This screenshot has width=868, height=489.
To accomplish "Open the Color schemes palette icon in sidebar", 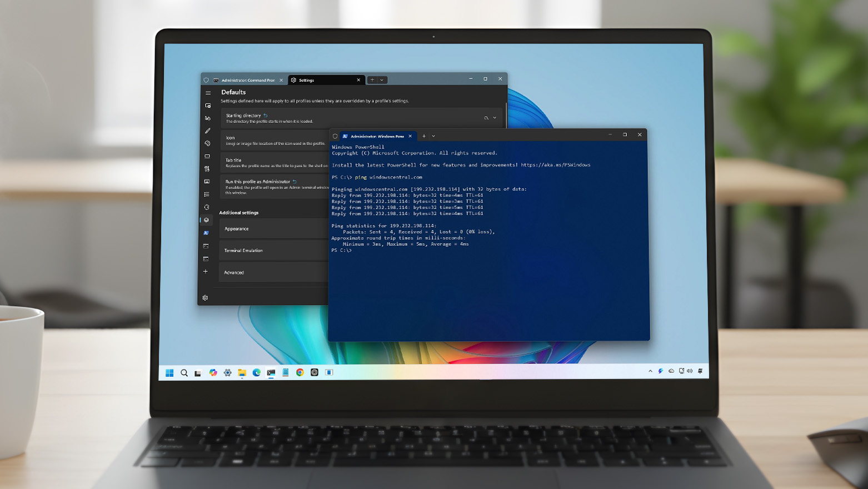I will pyautogui.click(x=206, y=143).
